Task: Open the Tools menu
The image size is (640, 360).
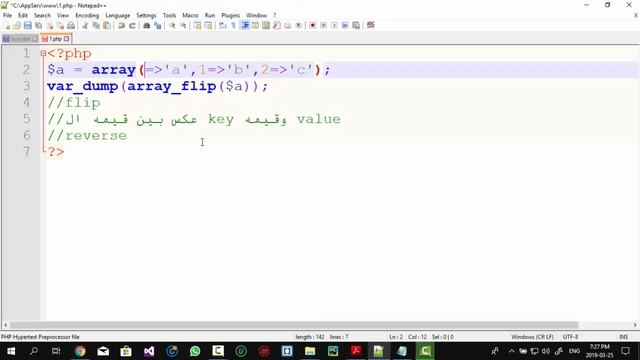Action: (169, 15)
